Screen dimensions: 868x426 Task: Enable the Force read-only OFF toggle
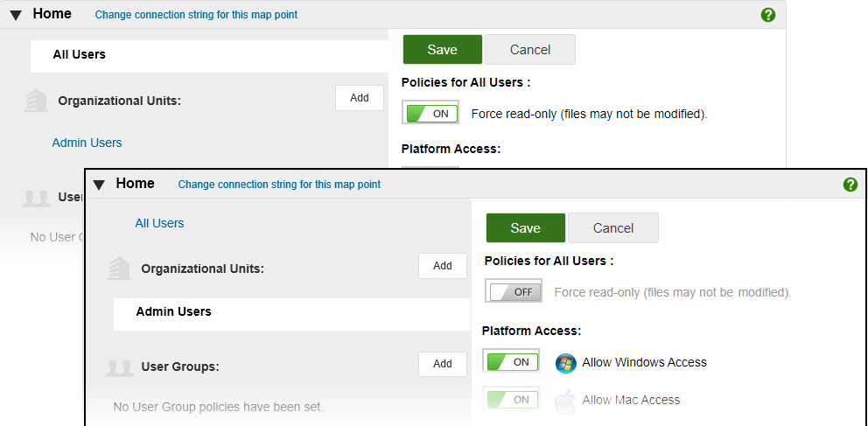click(514, 292)
